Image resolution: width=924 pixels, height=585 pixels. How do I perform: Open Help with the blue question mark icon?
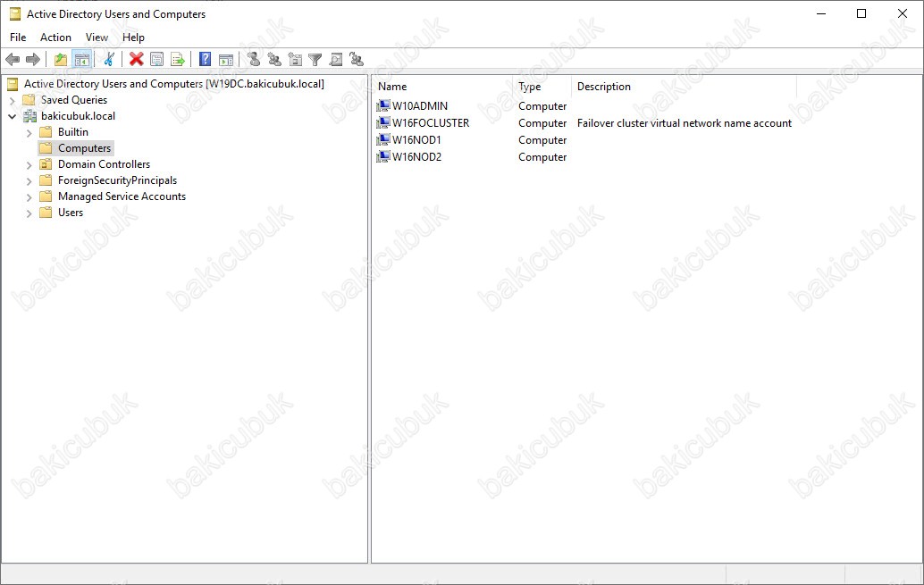(205, 59)
